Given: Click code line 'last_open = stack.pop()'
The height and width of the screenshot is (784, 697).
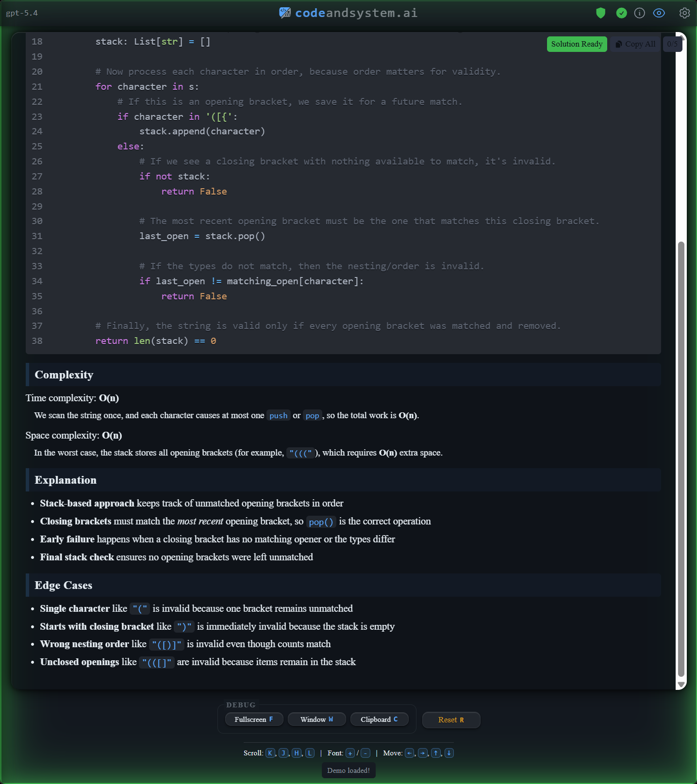Looking at the screenshot, I should [x=202, y=236].
